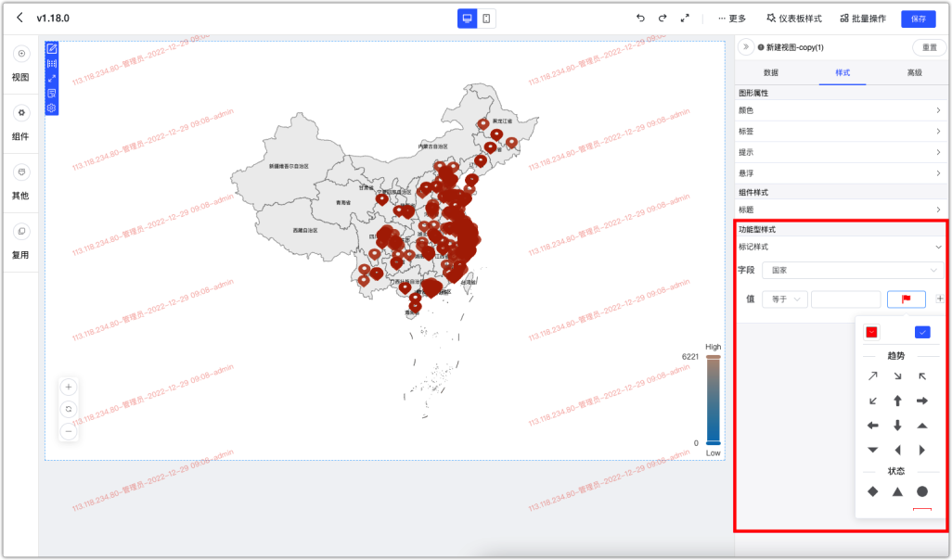This screenshot has width=952, height=560.
Task: Click the 重置 reset button
Action: tap(929, 47)
